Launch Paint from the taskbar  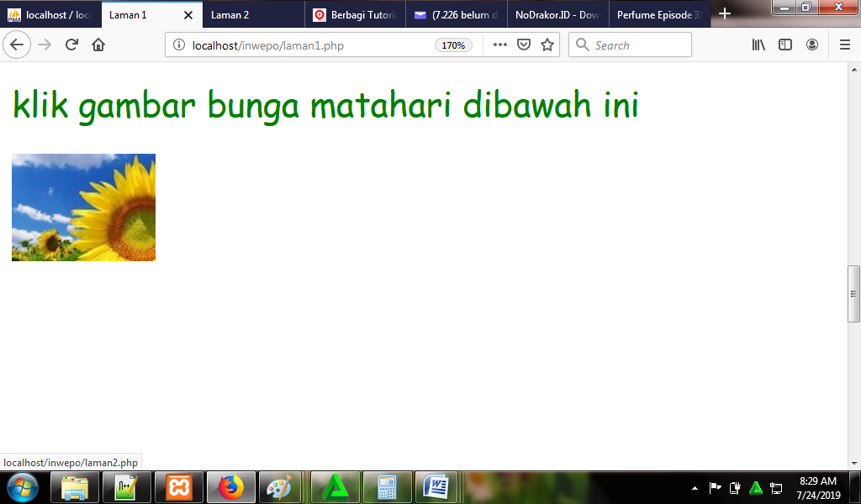(283, 487)
